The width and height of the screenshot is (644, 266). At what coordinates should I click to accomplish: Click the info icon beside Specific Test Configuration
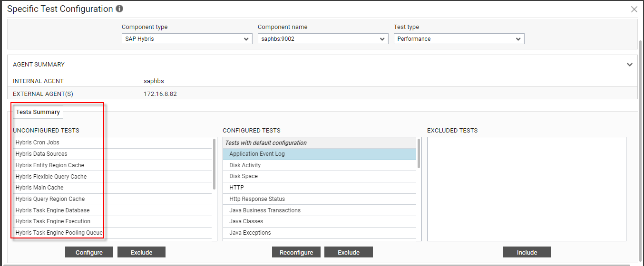click(119, 9)
